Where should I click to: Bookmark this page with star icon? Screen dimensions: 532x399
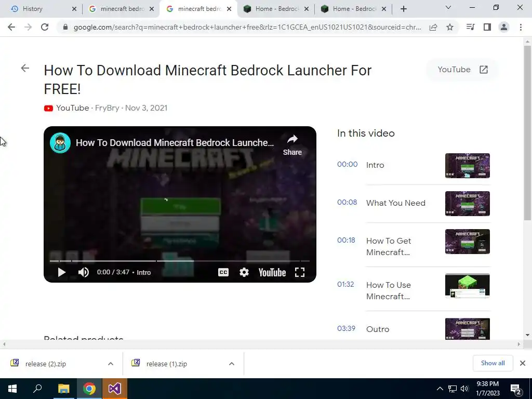point(450,27)
